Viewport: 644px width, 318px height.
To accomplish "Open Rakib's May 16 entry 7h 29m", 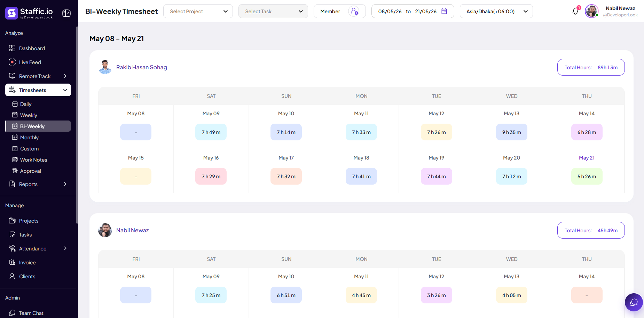I will (211, 176).
